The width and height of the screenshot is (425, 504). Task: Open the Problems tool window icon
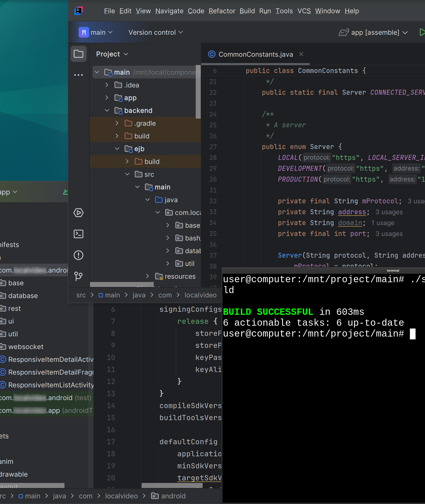tap(78, 255)
